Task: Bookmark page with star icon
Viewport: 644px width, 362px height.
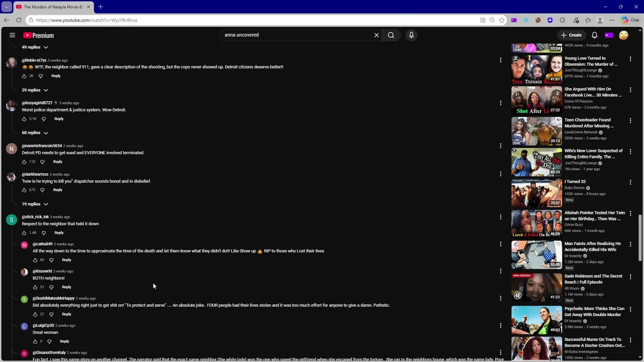Action: (502, 20)
